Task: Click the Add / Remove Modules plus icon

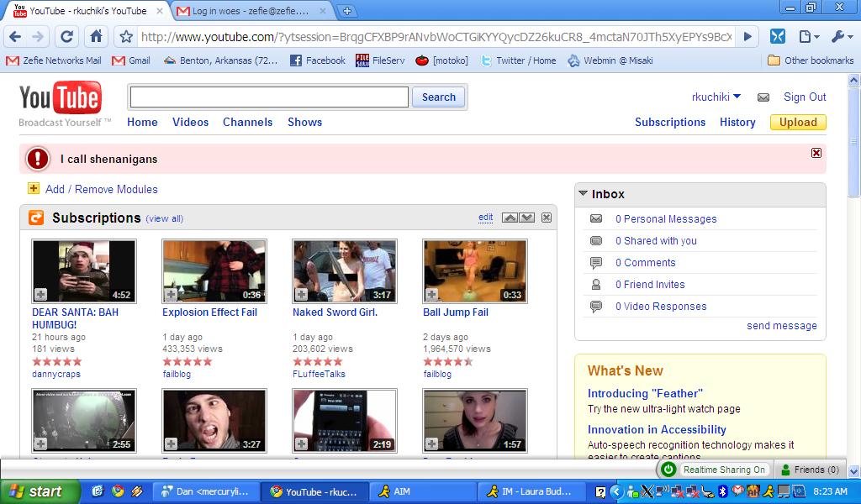Action: [x=34, y=189]
